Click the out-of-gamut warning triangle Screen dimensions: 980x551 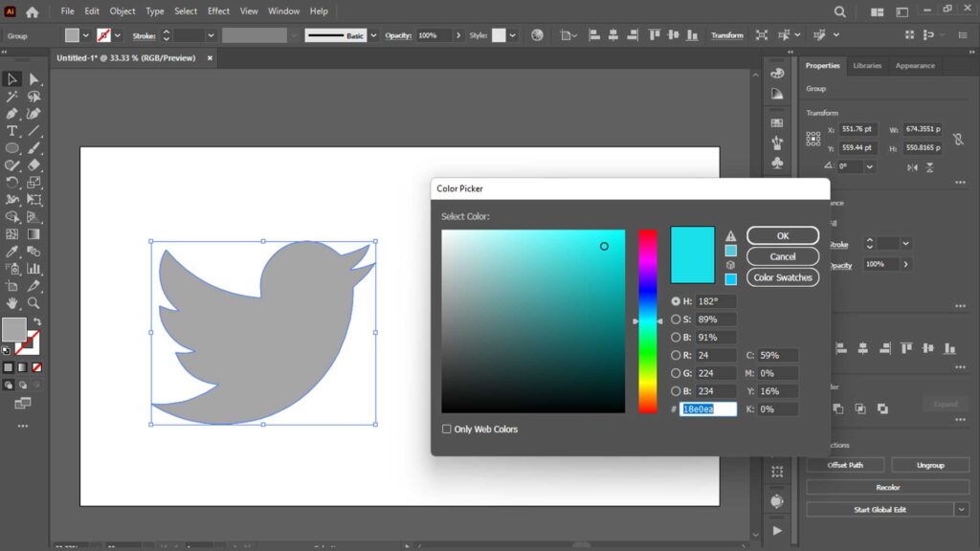point(730,236)
